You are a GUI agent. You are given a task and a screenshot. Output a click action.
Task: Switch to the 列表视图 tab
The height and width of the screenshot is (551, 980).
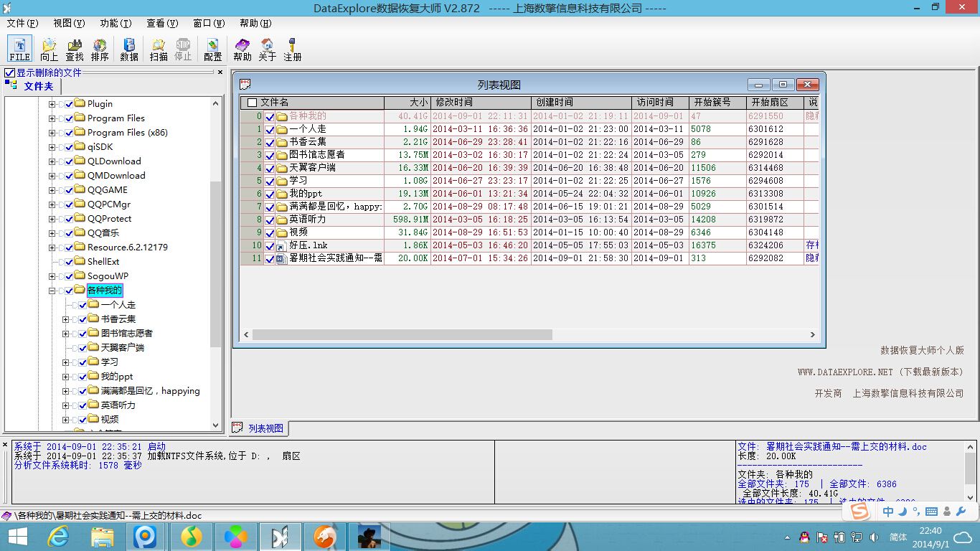coord(261,427)
